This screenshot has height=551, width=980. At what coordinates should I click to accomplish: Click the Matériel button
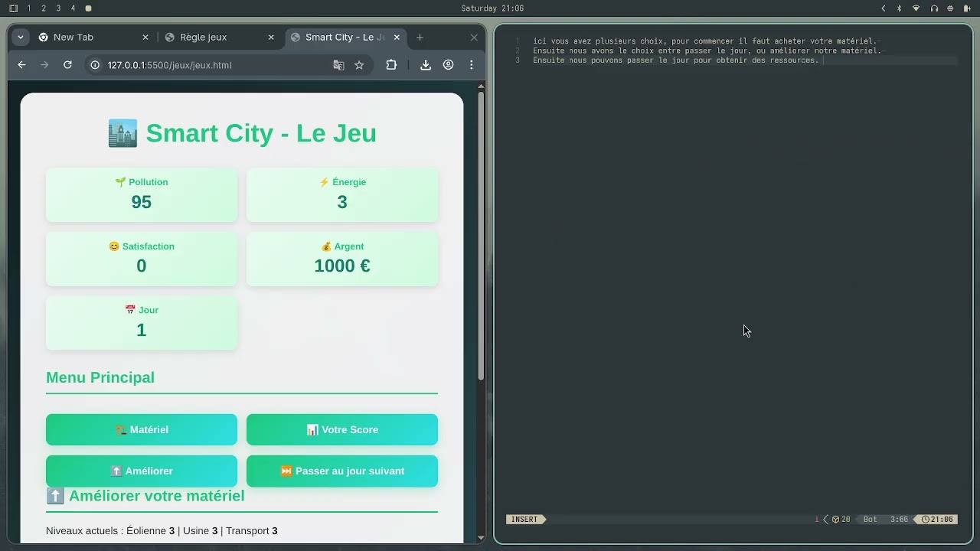[142, 429]
